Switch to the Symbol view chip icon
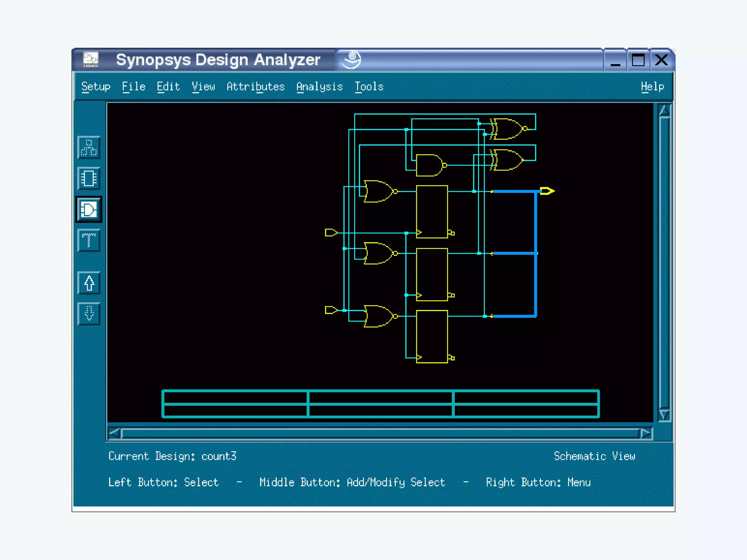Image resolution: width=747 pixels, height=560 pixels. click(89, 178)
